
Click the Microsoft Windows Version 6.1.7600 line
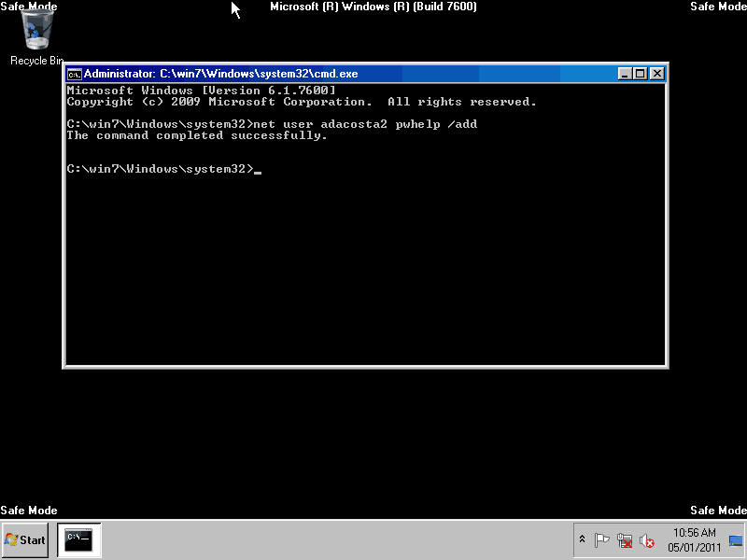(201, 91)
